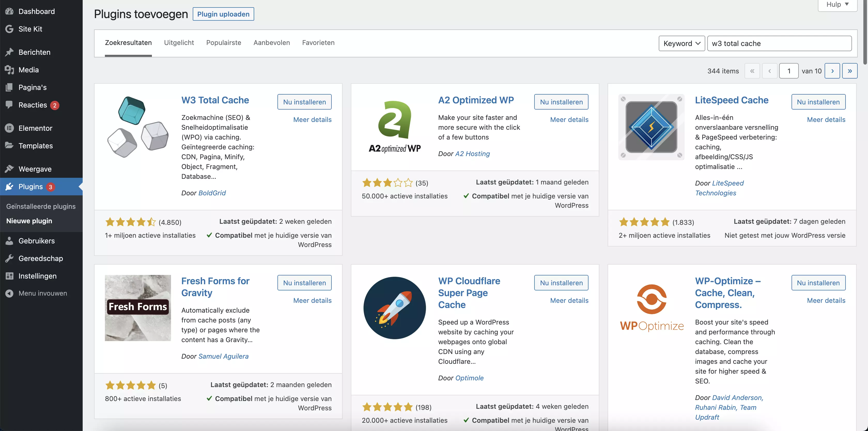
Task: Open Geïnstalleerde plugins submenu item
Action: (x=41, y=206)
